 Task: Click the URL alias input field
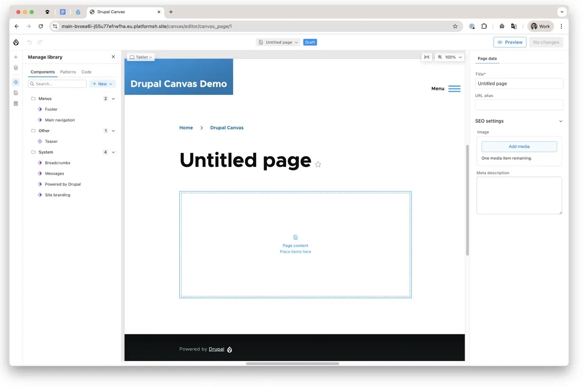tap(519, 105)
